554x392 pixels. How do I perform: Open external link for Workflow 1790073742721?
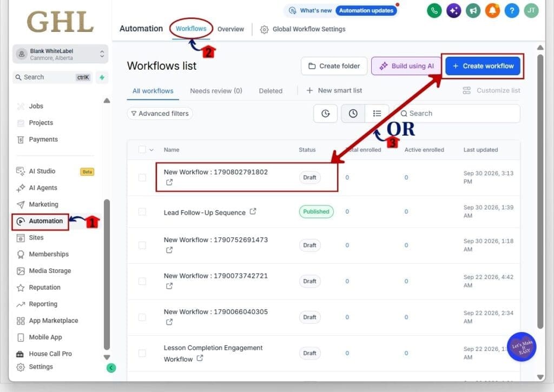click(x=169, y=286)
